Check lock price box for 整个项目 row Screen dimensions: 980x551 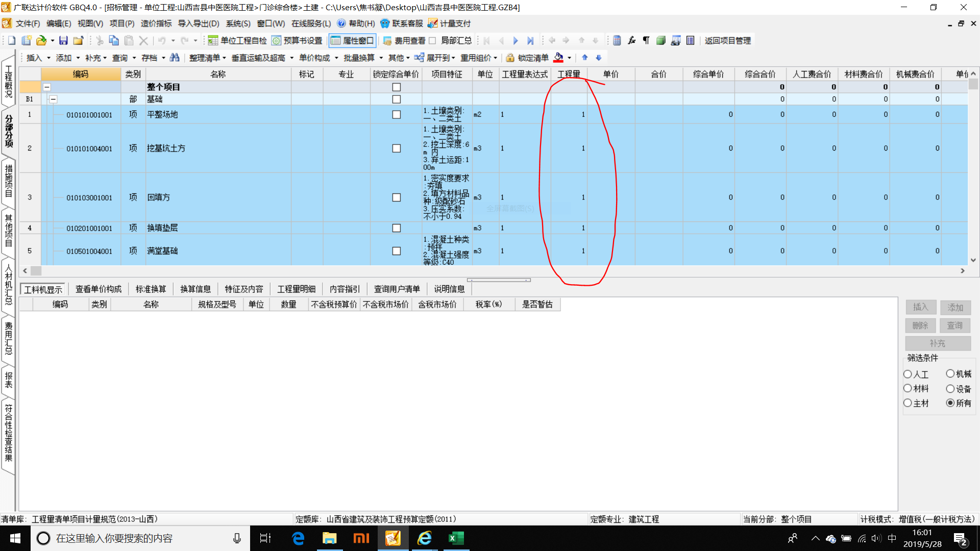pos(397,87)
